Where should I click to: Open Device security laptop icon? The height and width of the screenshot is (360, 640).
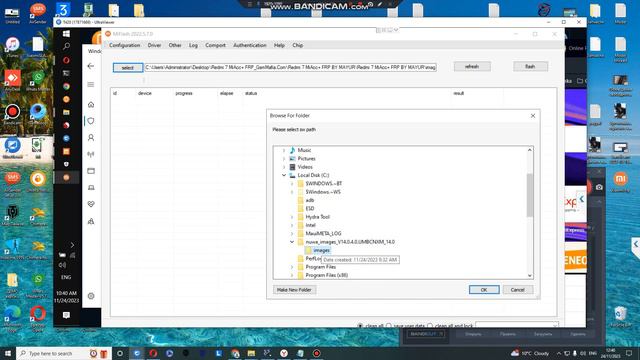click(x=91, y=188)
